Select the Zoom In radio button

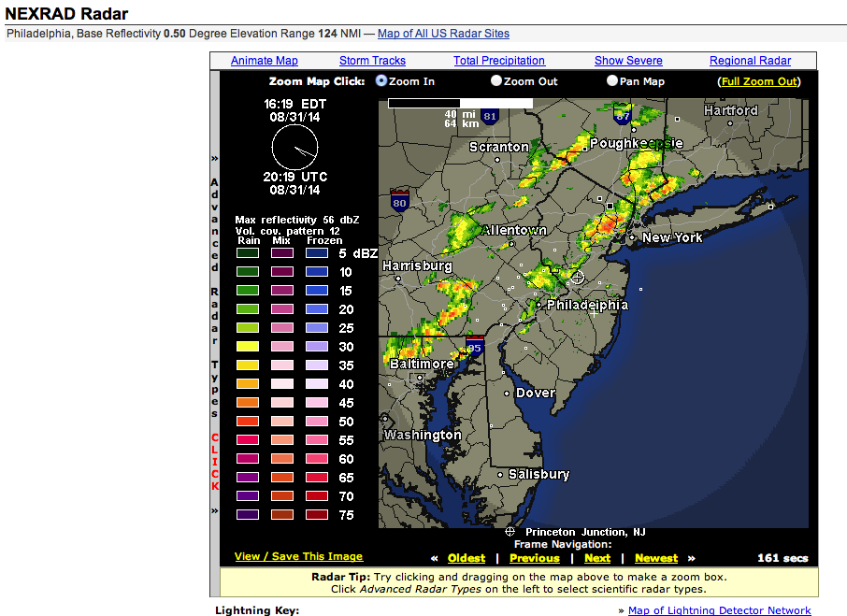tap(381, 80)
